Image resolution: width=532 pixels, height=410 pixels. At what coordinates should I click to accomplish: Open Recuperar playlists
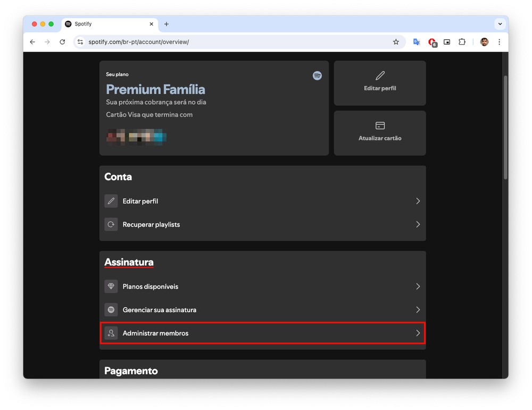(263, 224)
